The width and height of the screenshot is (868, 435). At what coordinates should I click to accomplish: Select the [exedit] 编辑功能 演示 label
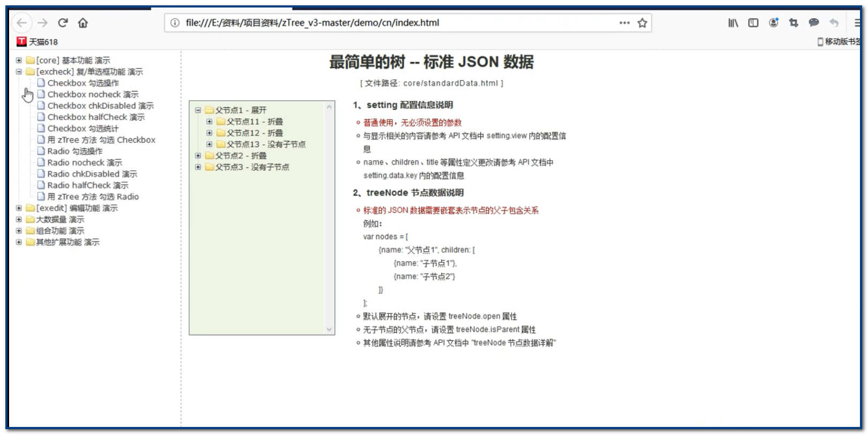(77, 208)
